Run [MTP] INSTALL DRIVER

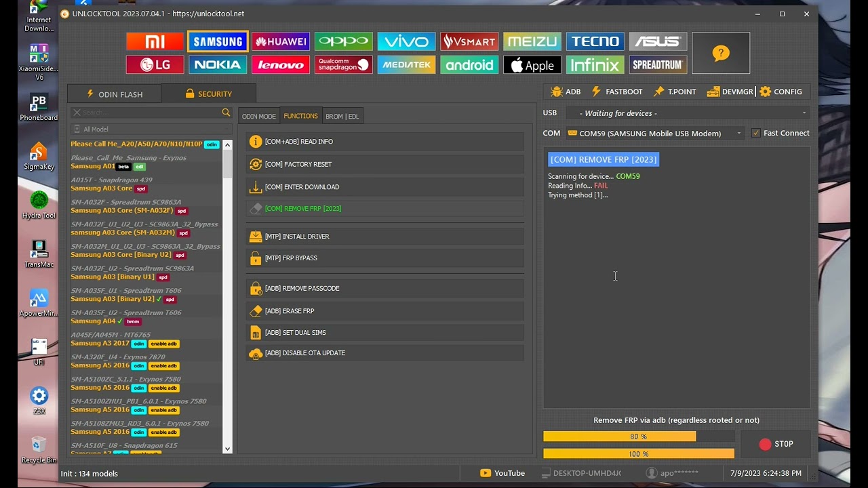tap(385, 237)
